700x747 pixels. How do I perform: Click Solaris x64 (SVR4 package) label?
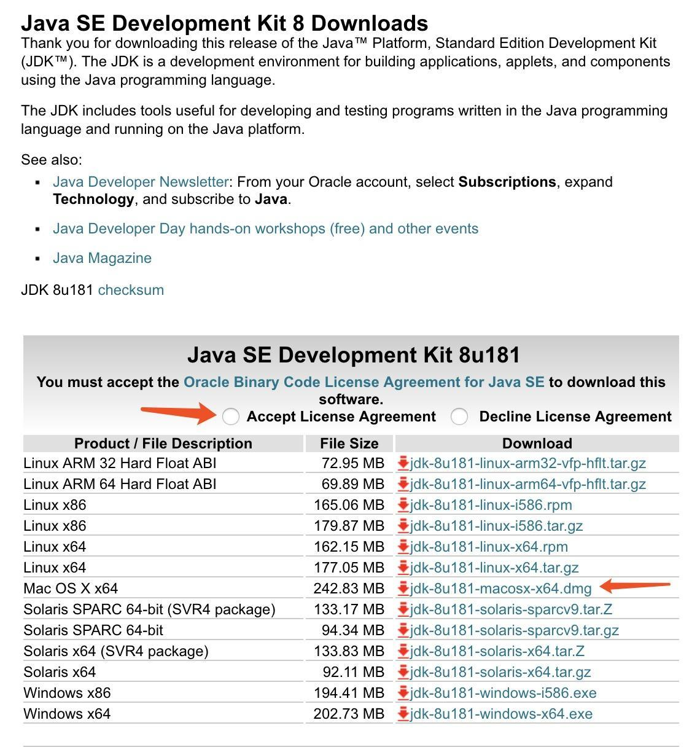point(116,651)
